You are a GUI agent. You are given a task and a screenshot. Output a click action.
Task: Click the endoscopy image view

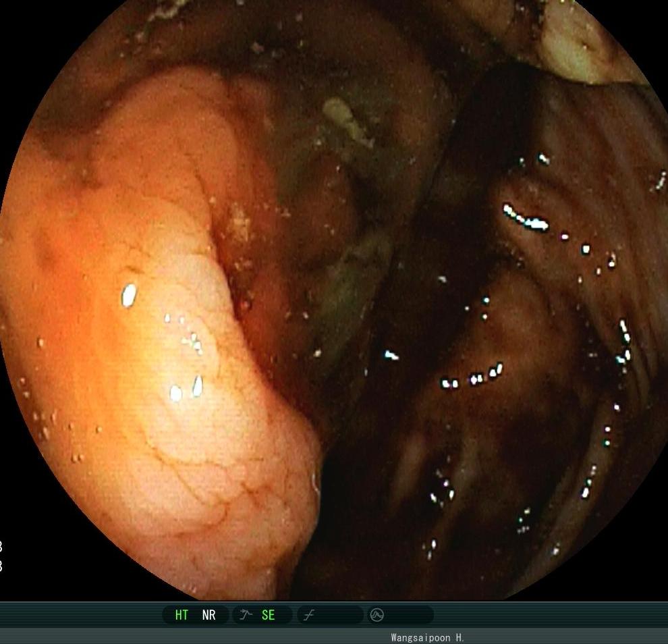tap(334, 300)
